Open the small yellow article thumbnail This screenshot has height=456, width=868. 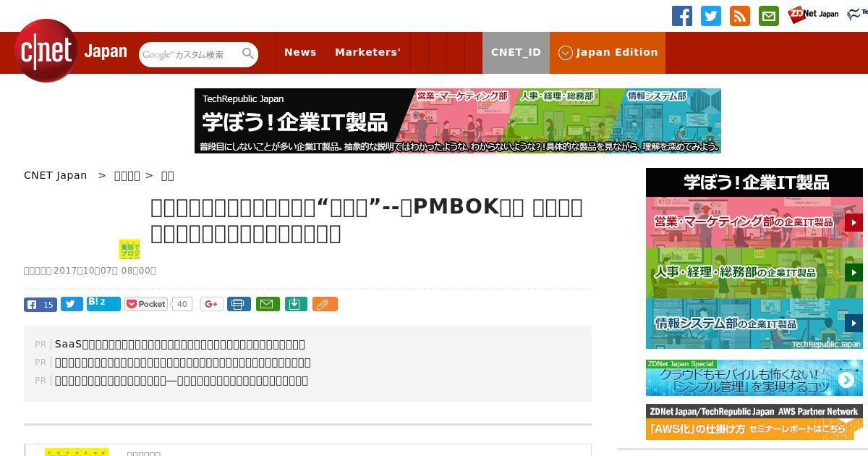coord(129,249)
